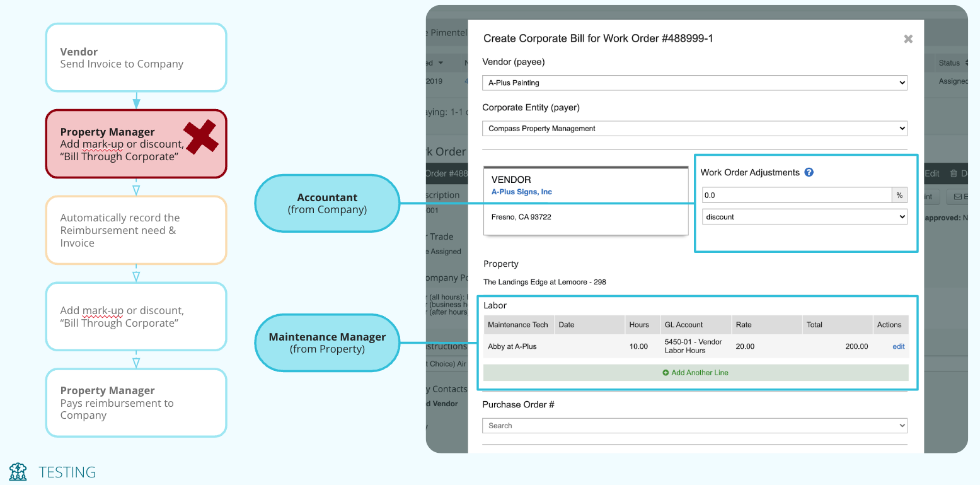Click the Actions column header

click(x=889, y=325)
